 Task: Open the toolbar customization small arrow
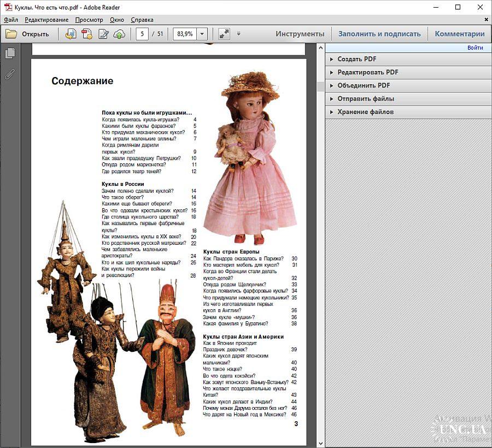point(239,34)
